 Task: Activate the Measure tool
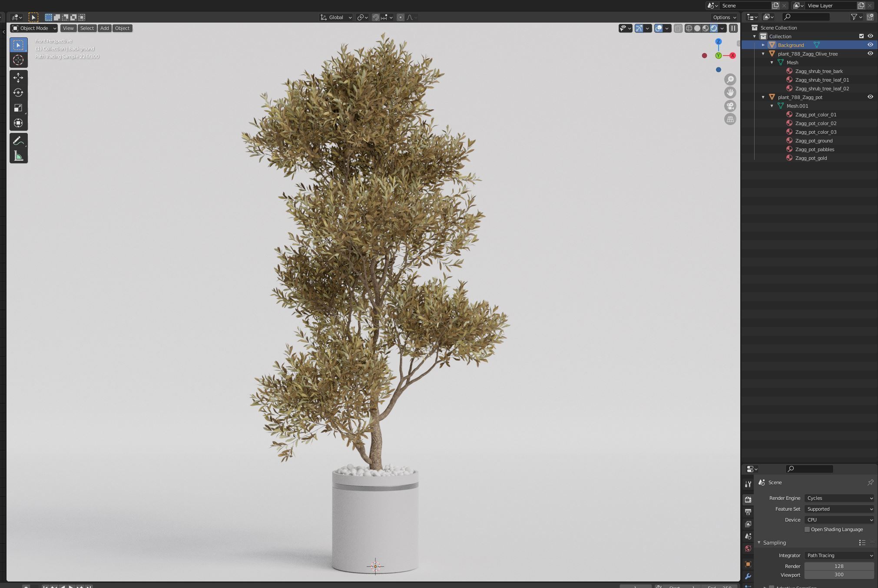tap(18, 155)
